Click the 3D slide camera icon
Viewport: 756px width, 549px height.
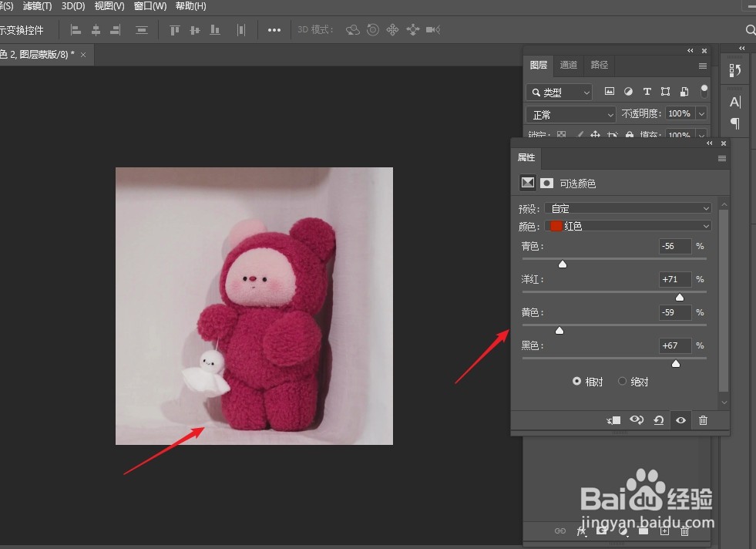point(413,30)
